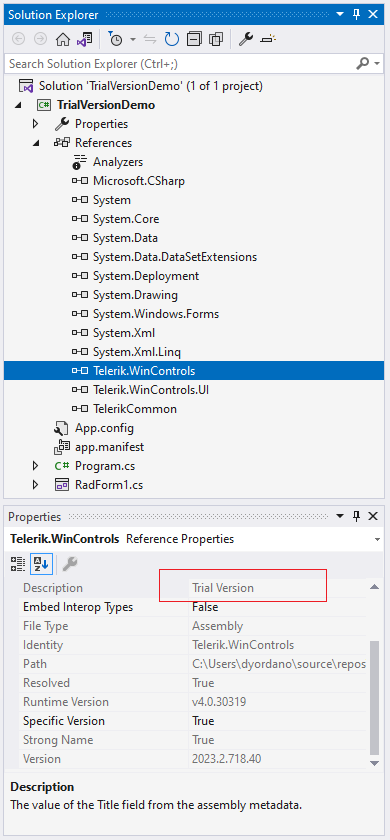Click the Version value 2023.2.718.40

[x=227, y=759]
